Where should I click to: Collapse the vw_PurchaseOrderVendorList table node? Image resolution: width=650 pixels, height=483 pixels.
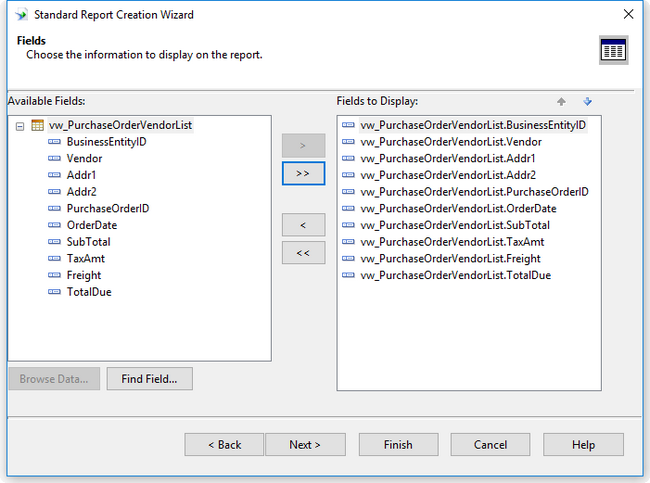(x=20, y=126)
